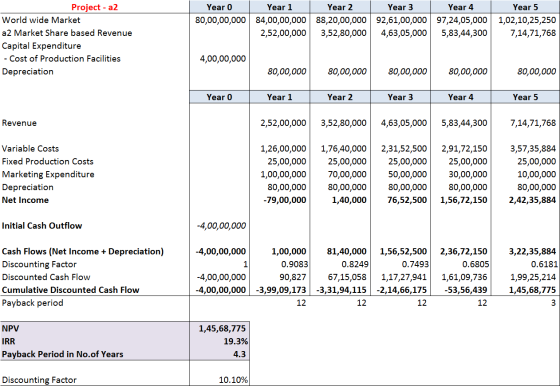Select Discounted Cash Flow Year 5 value 1,99,25,214
560x386 pixels.
coord(533,277)
